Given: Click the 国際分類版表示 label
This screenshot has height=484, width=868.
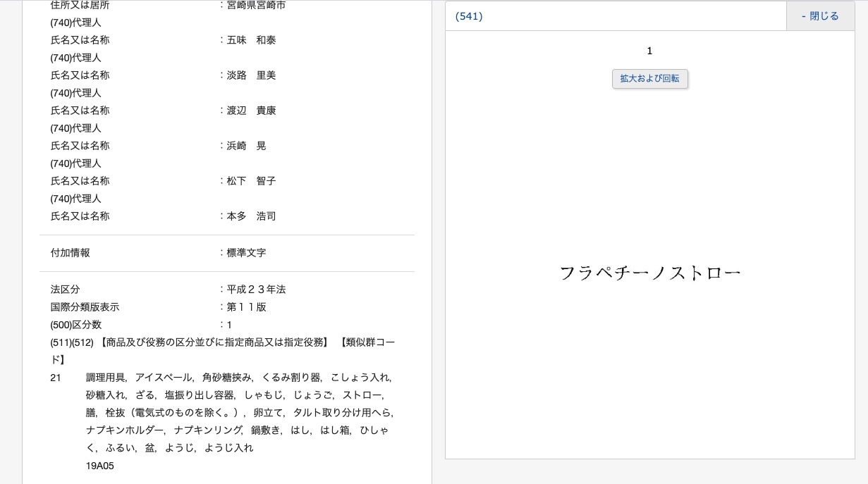Looking at the screenshot, I should pos(85,307).
